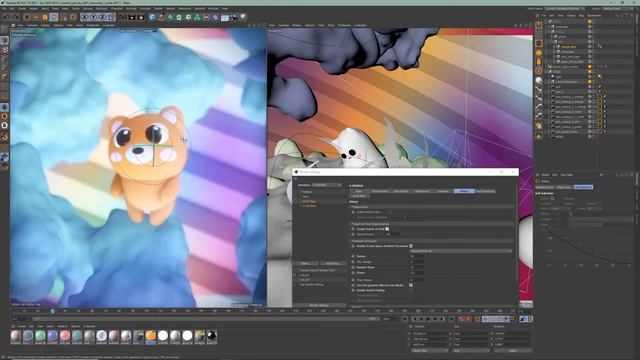Click the Multi-Pass... button
The image size is (640, 360).
point(333,264)
